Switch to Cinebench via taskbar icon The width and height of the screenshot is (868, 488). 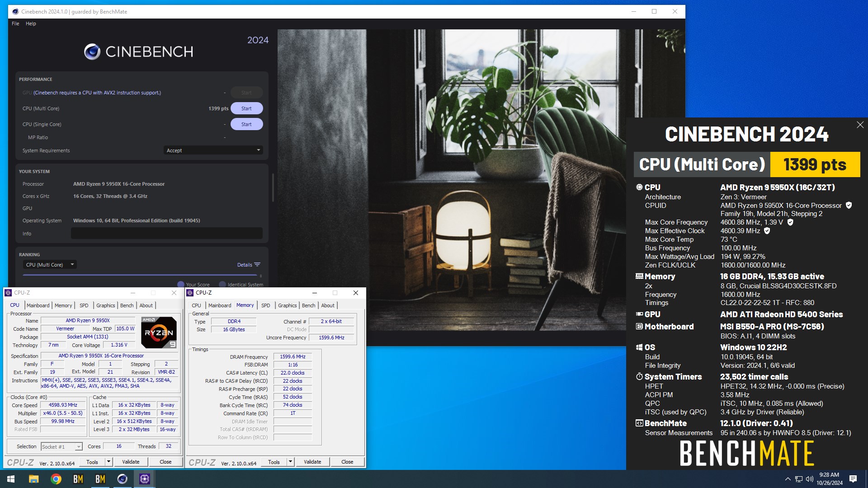coord(123,479)
